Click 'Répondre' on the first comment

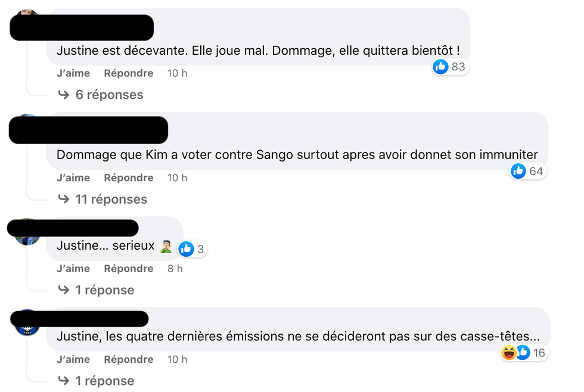click(x=129, y=73)
